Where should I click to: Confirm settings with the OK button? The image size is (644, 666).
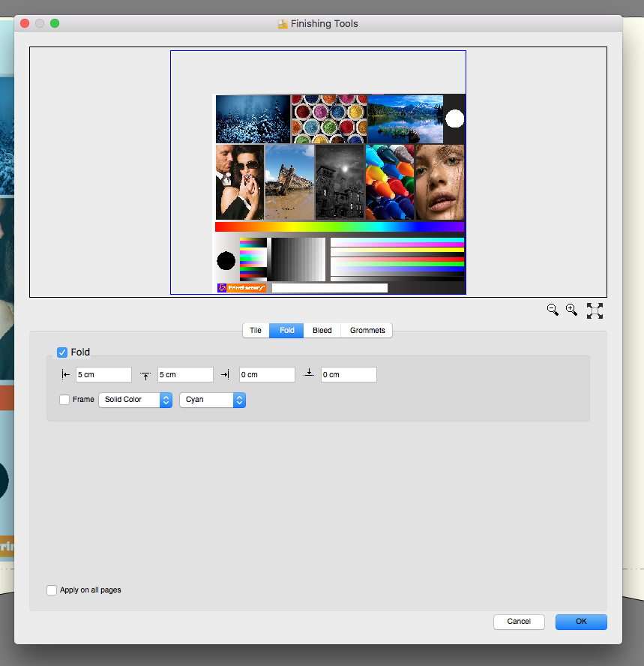coord(581,622)
